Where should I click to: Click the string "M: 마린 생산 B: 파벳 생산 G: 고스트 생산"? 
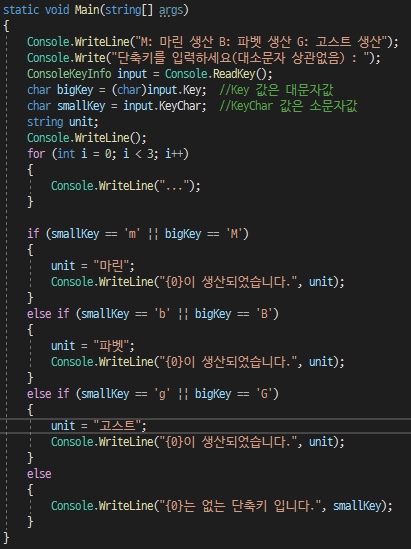(261, 42)
